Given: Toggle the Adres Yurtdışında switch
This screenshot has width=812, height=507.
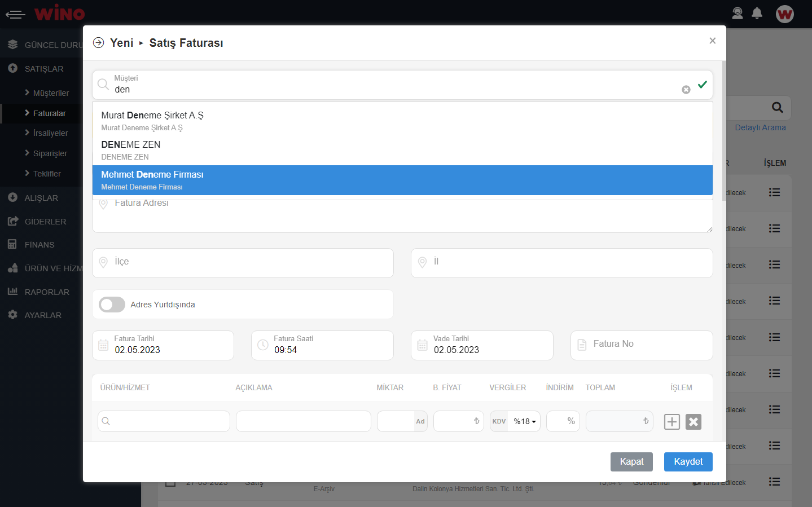Looking at the screenshot, I should [x=112, y=305].
